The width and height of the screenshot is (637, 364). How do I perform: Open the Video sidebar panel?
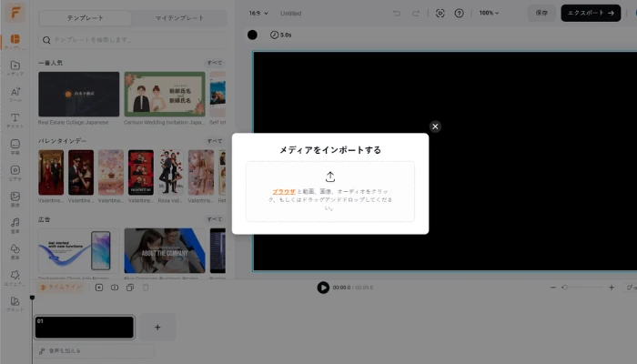pos(15,173)
